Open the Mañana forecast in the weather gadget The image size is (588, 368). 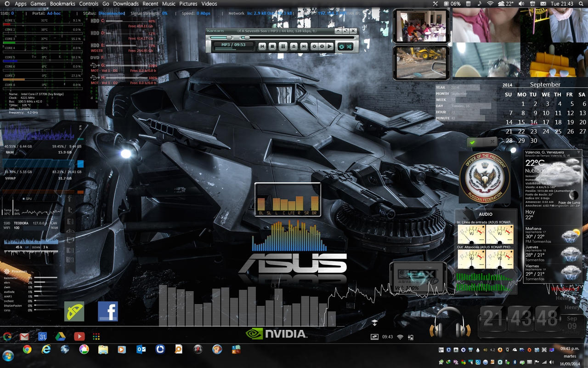coord(553,235)
